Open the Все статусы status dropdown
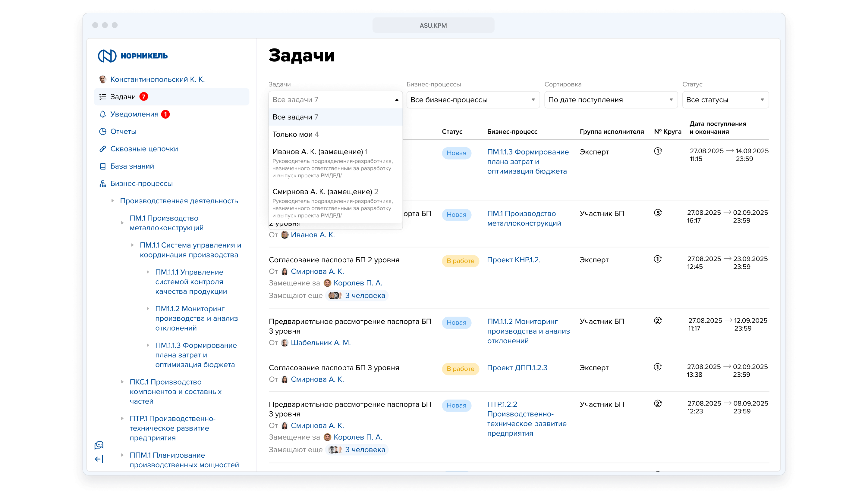 click(725, 100)
